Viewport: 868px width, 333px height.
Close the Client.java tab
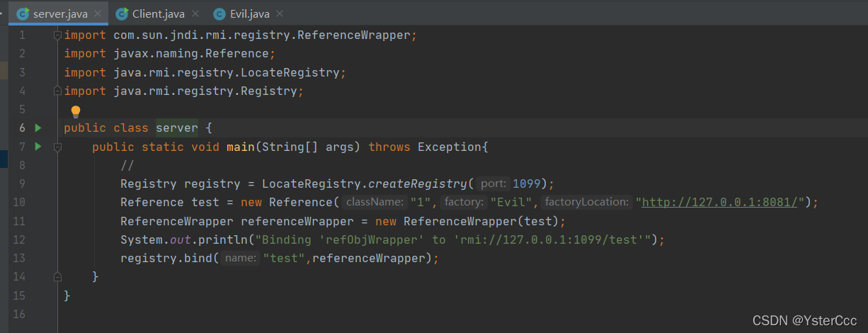196,13
